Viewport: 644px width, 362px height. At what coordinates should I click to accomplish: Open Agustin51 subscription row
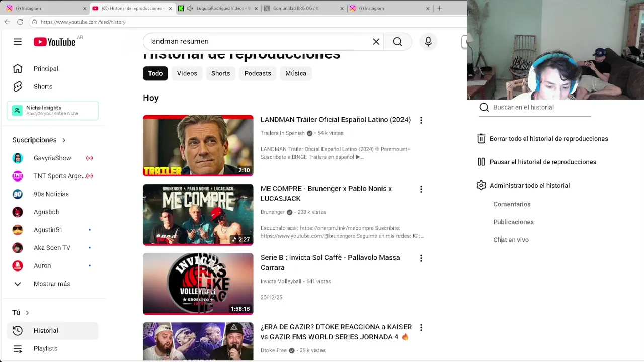[x=52, y=230]
